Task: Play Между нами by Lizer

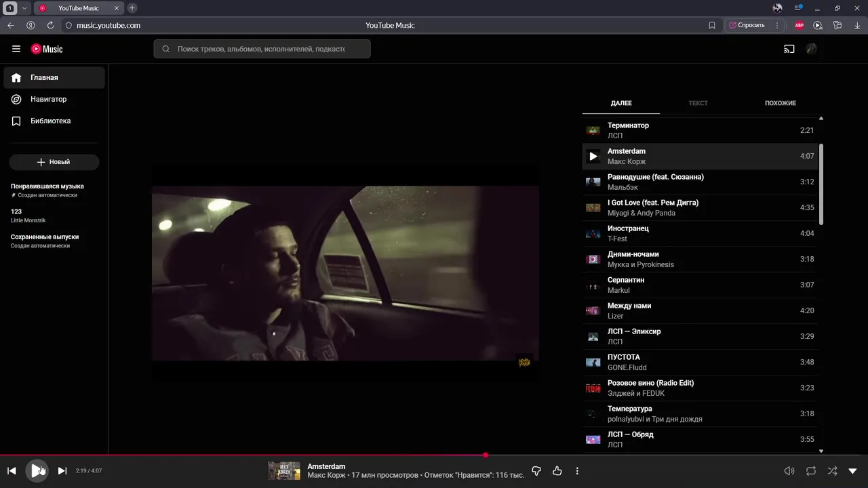Action: click(x=701, y=310)
